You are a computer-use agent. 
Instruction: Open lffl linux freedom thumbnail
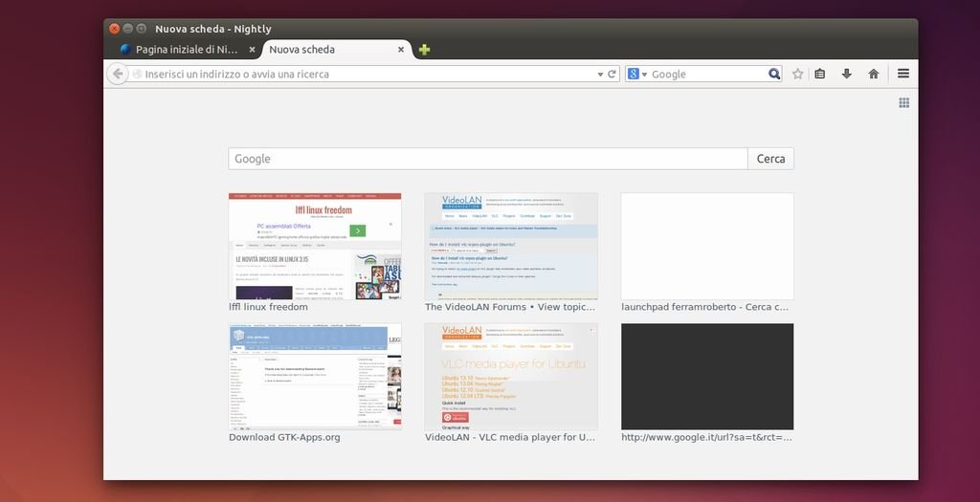tap(315, 246)
